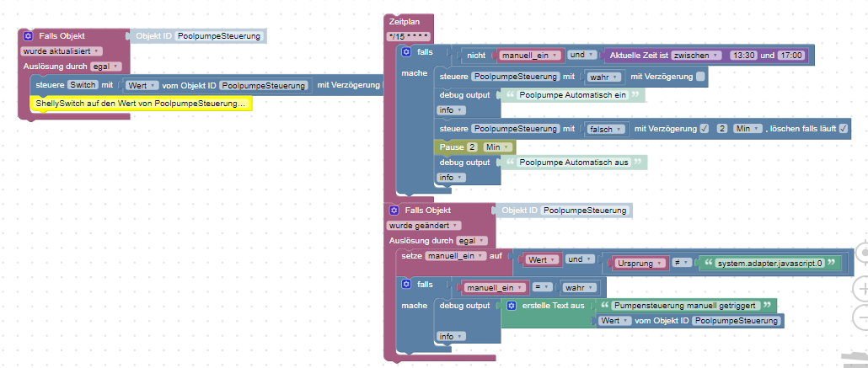Viewport: 868px width, 368px height.
Task: Open 'und' dropdown in 'setze manuell_ein' block
Action: (x=581, y=259)
